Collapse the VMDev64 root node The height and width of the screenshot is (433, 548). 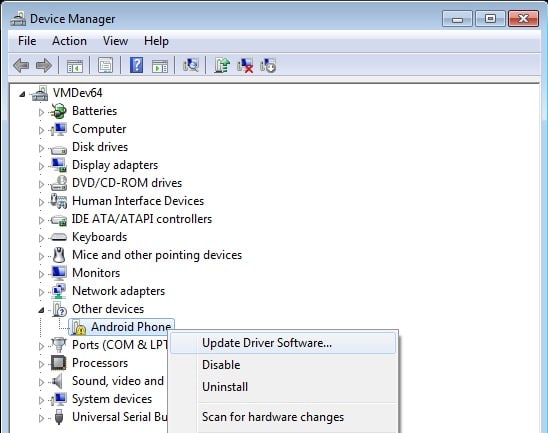[x=22, y=94]
